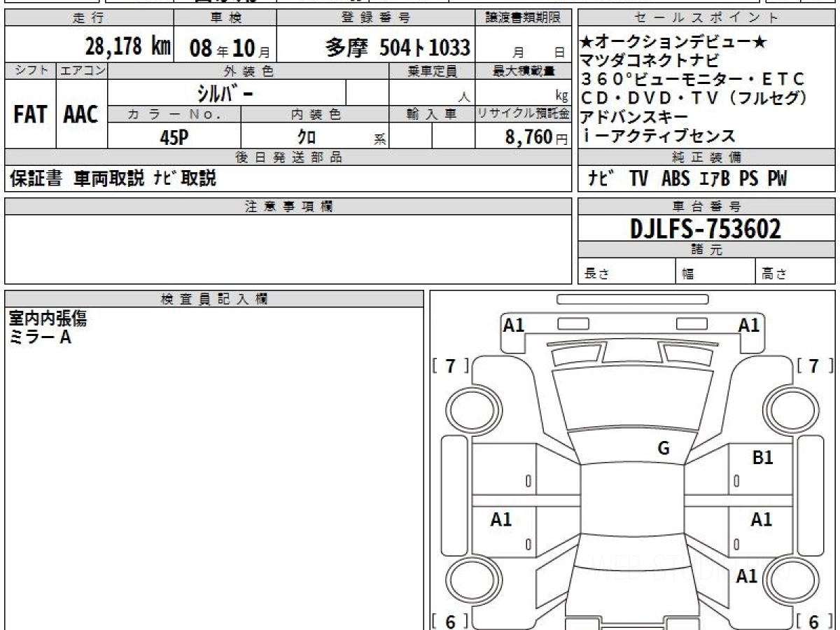Click the A1 mark at front-right bumper corner

point(749,325)
